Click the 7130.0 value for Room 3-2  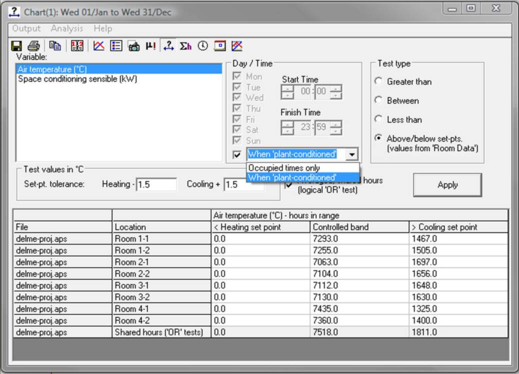click(x=359, y=297)
